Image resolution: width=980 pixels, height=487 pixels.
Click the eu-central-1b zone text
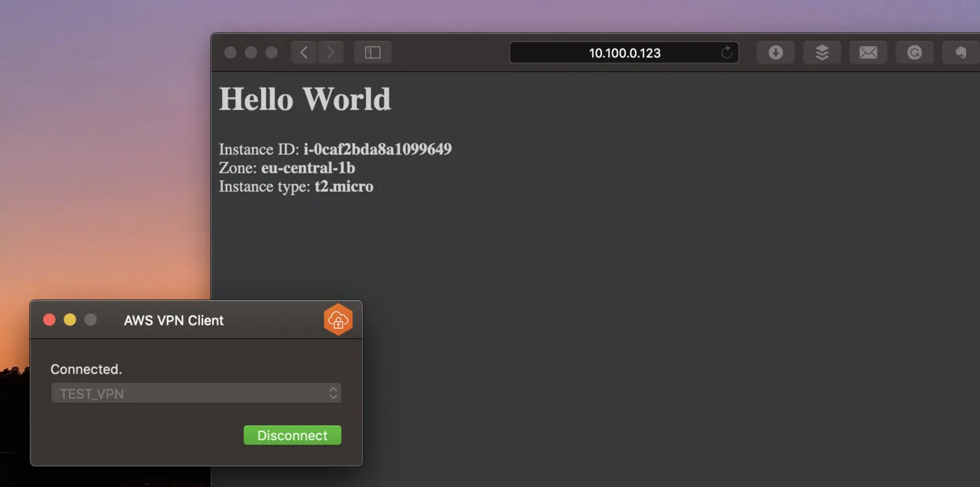(x=308, y=168)
